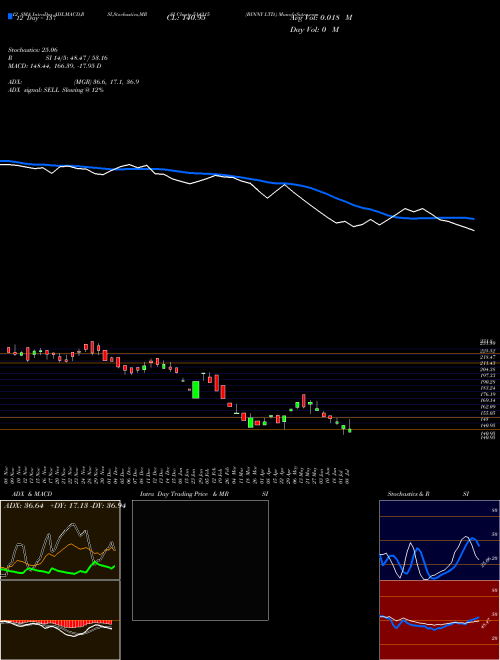Click the large green candlestick in the price chart
This screenshot has width=500, height=660.
pos(196,390)
